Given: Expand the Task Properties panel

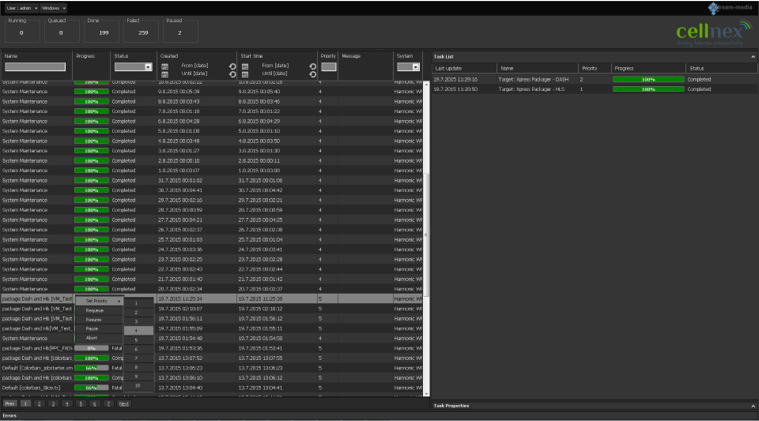Looking at the screenshot, I should [x=753, y=406].
